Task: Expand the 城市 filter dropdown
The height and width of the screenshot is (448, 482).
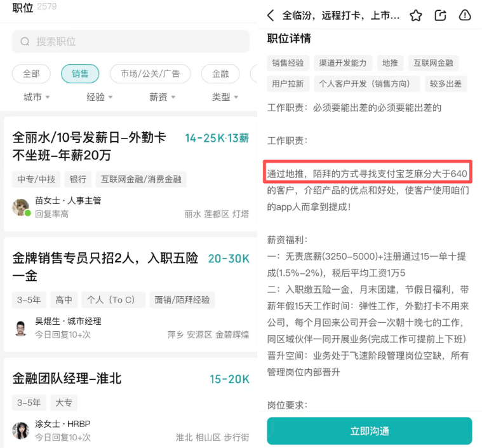Action: click(x=37, y=97)
